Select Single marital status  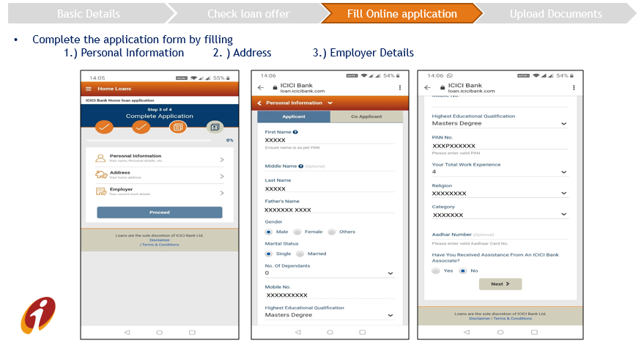coord(269,254)
